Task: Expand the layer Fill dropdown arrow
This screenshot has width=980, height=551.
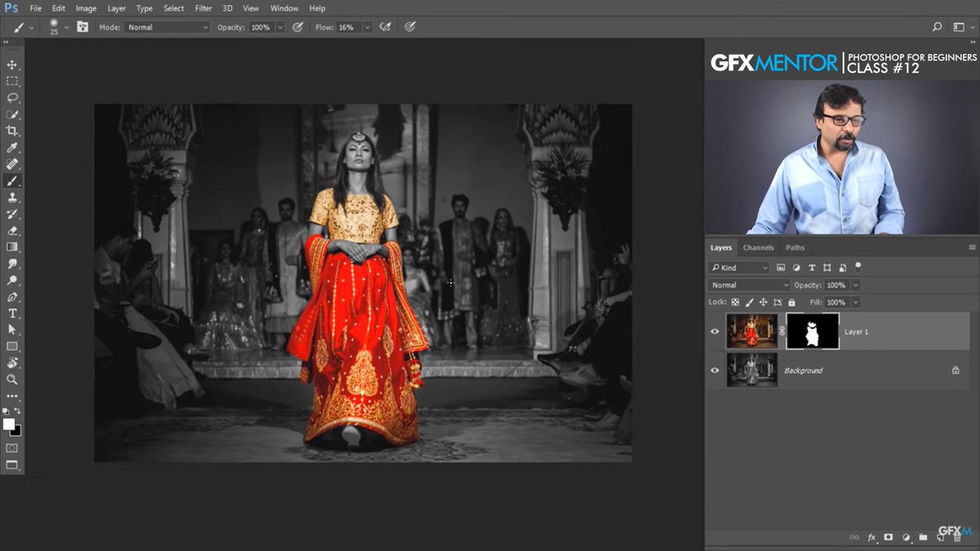Action: [855, 302]
